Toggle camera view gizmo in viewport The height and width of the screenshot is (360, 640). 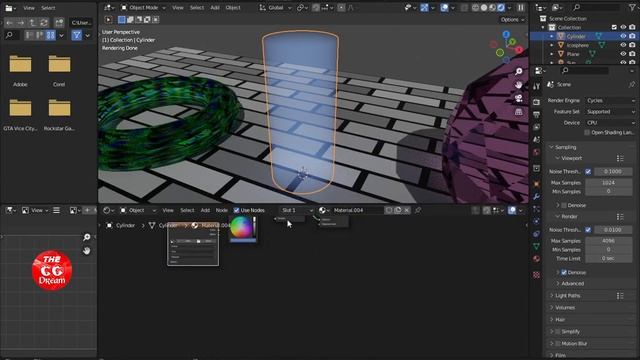click(x=518, y=98)
